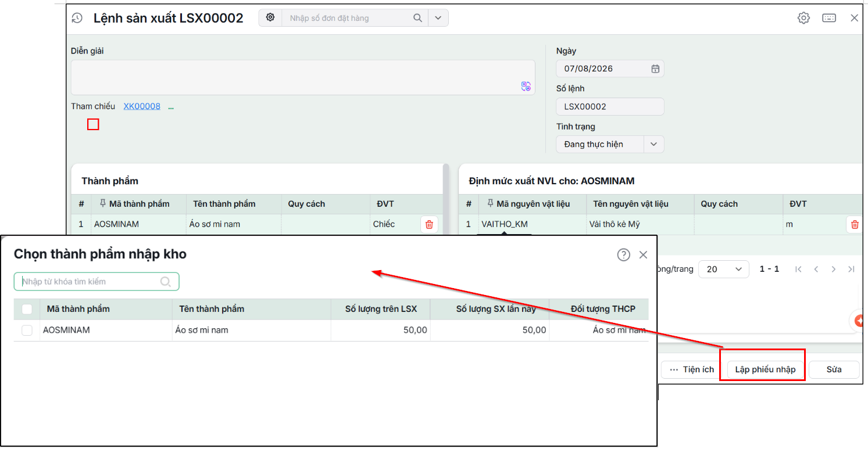868x449 pixels.
Task: Click the ellipsis next to XK00008
Action: (171, 107)
